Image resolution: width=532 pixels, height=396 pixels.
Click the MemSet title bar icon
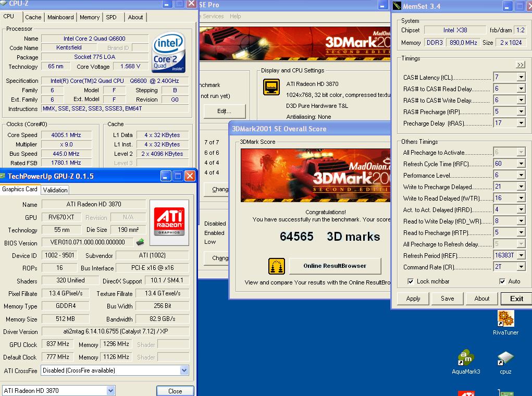(397, 6)
